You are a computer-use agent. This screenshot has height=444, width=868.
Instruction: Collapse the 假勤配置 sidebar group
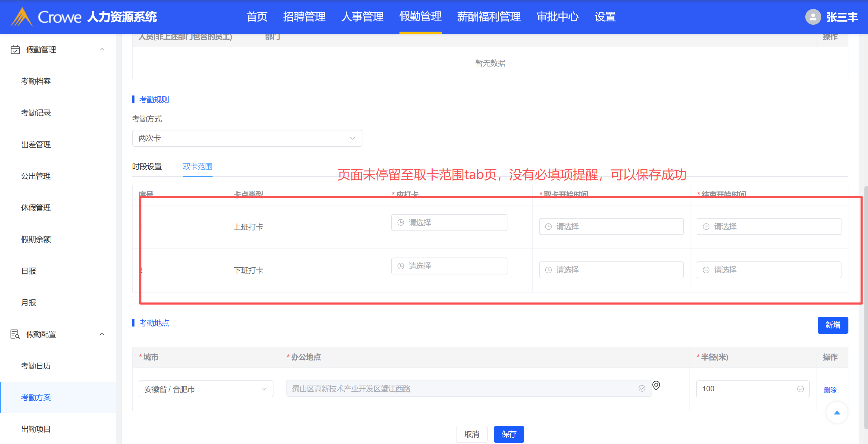[x=102, y=334]
